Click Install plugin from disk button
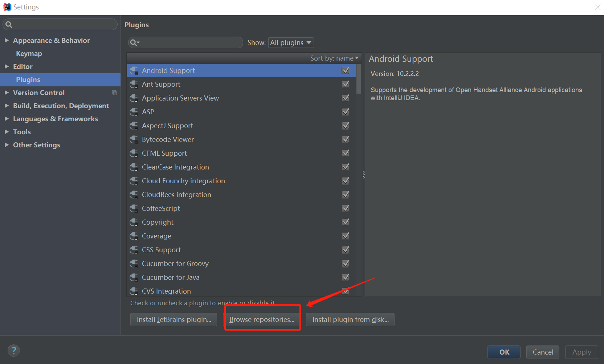604x364 pixels. point(350,319)
